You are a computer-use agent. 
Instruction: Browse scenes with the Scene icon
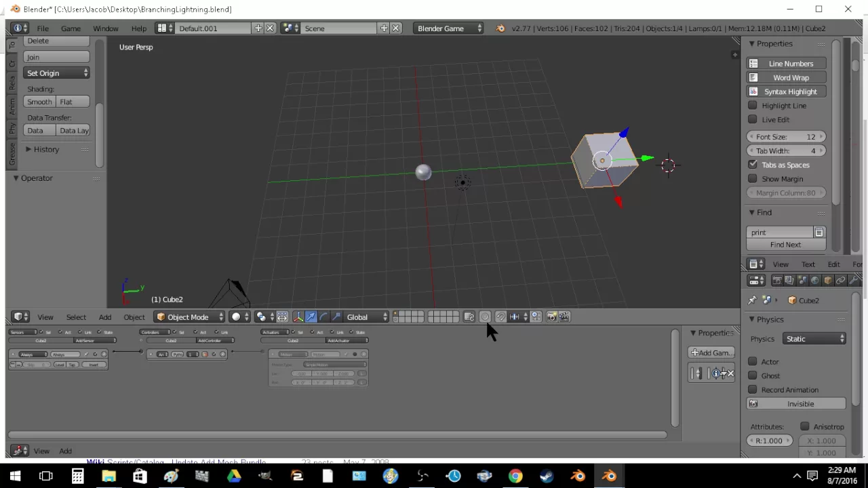[290, 28]
